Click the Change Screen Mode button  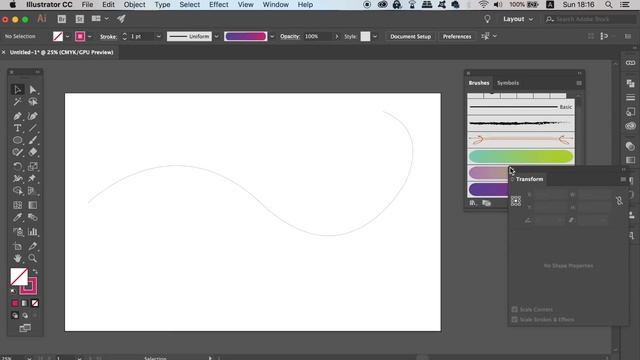click(25, 328)
